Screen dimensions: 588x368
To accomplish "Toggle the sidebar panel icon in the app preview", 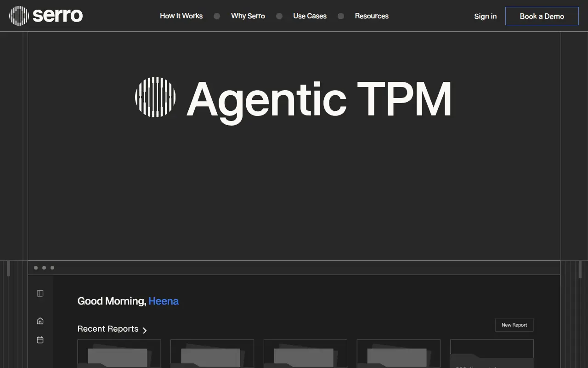I will coord(40,293).
